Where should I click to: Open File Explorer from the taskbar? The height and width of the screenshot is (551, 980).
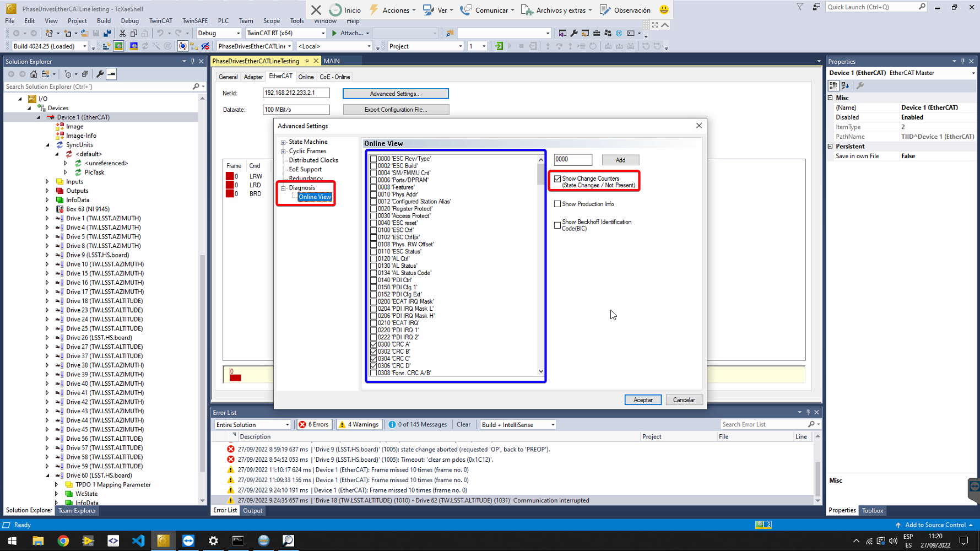(x=38, y=541)
